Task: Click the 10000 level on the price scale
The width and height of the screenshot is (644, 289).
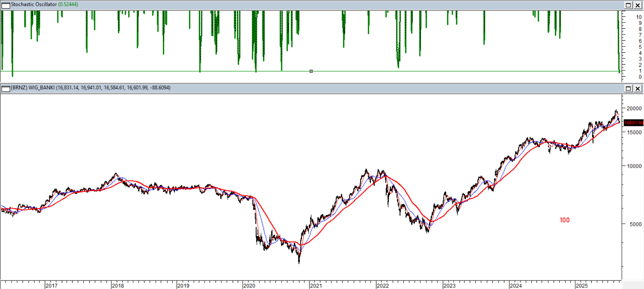Action: coord(634,166)
